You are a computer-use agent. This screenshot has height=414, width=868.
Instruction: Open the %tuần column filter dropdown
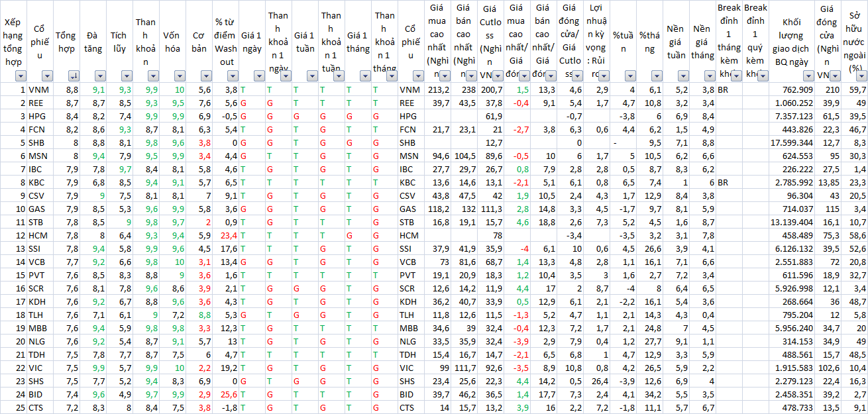coord(630,76)
